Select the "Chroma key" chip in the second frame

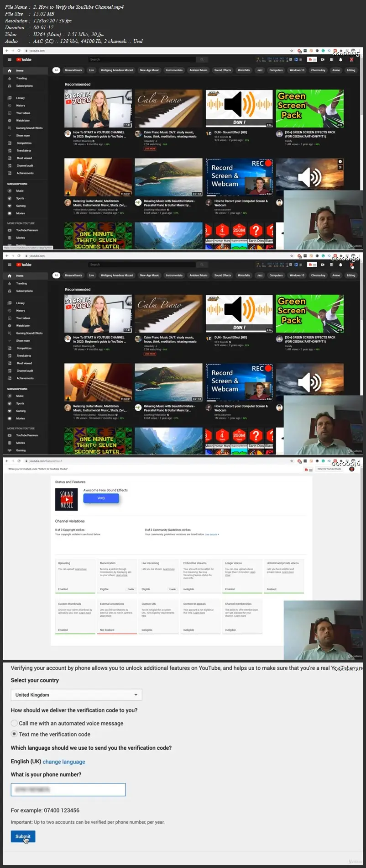pos(318,275)
